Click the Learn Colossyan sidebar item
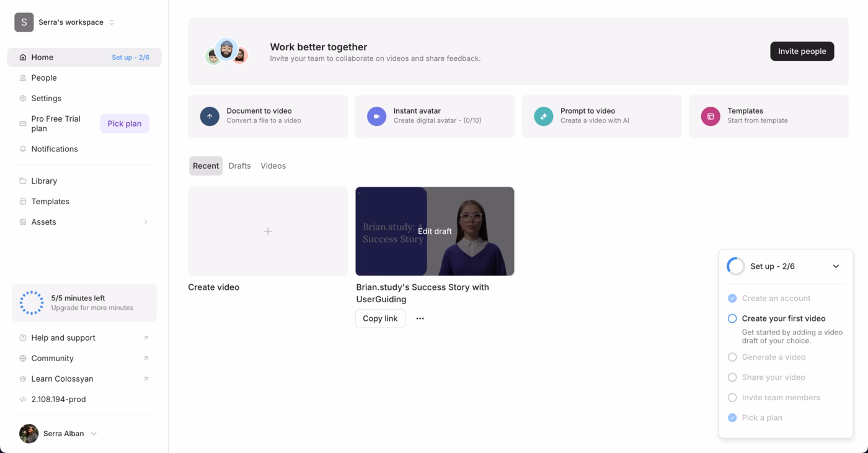This screenshot has height=453, width=868. pyautogui.click(x=62, y=379)
